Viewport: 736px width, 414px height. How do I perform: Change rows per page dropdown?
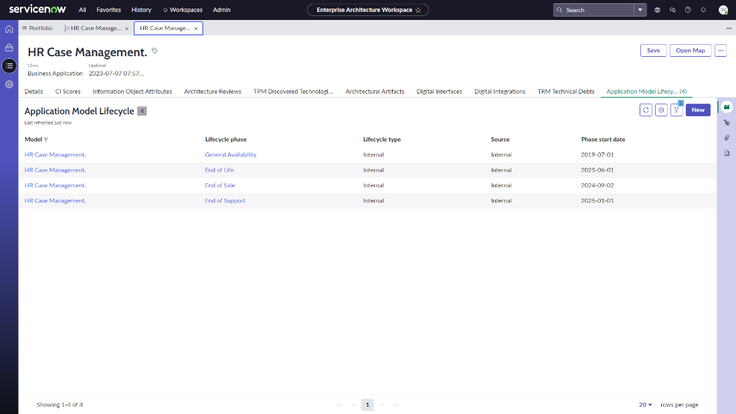click(x=645, y=405)
